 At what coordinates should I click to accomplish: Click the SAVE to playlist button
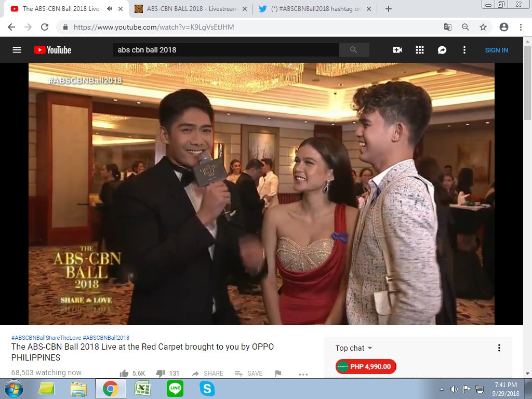(249, 374)
